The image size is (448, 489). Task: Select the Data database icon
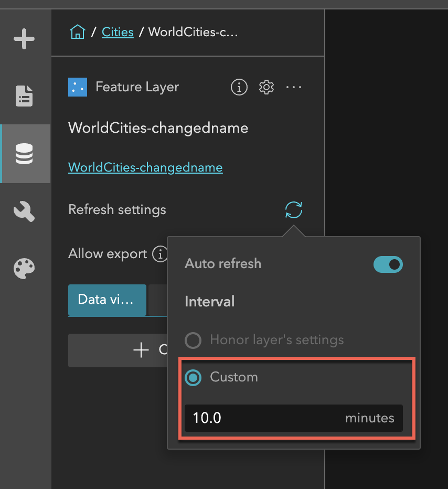pos(24,154)
